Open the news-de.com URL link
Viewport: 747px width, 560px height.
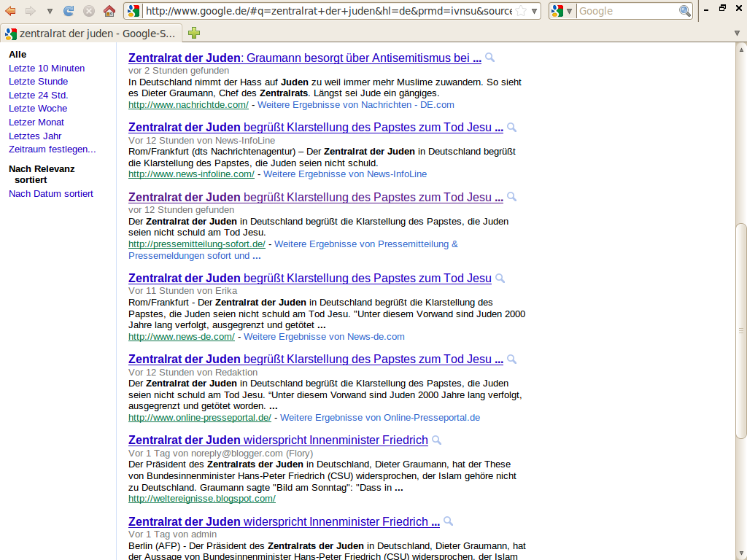[182, 337]
